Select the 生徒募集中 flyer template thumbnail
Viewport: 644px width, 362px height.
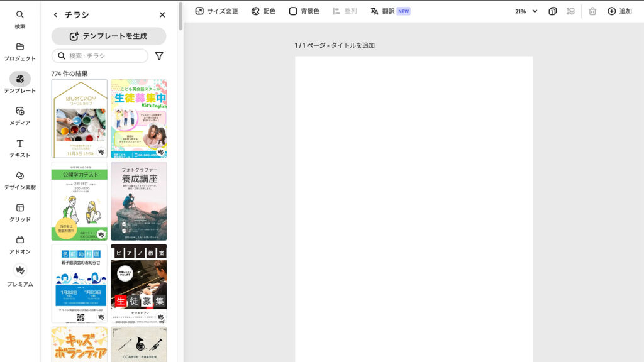click(138, 118)
